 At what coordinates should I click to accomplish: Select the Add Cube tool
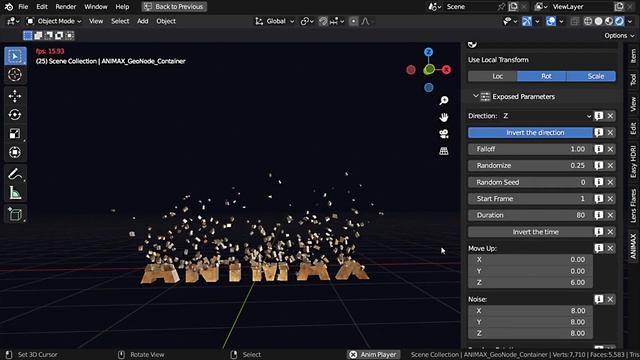tap(15, 214)
